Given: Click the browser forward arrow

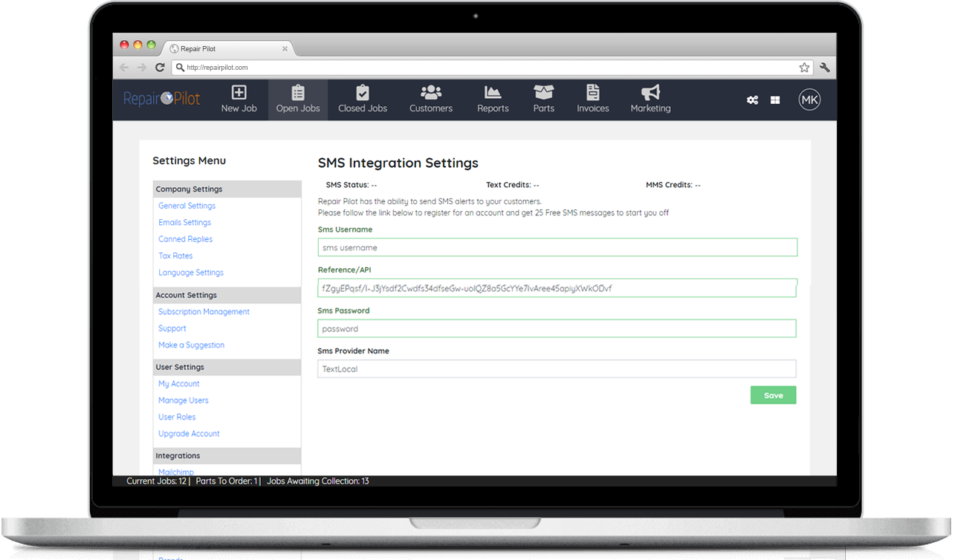Looking at the screenshot, I should [142, 68].
